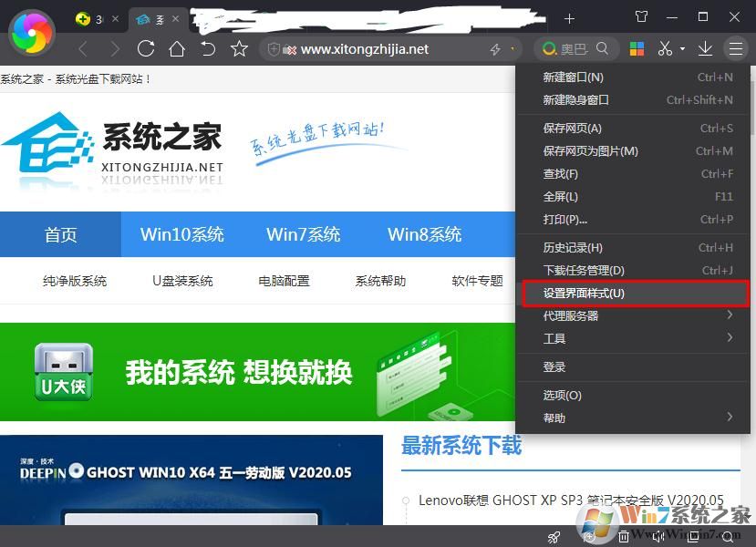Open the screenshot capture tool icon

coord(666,48)
